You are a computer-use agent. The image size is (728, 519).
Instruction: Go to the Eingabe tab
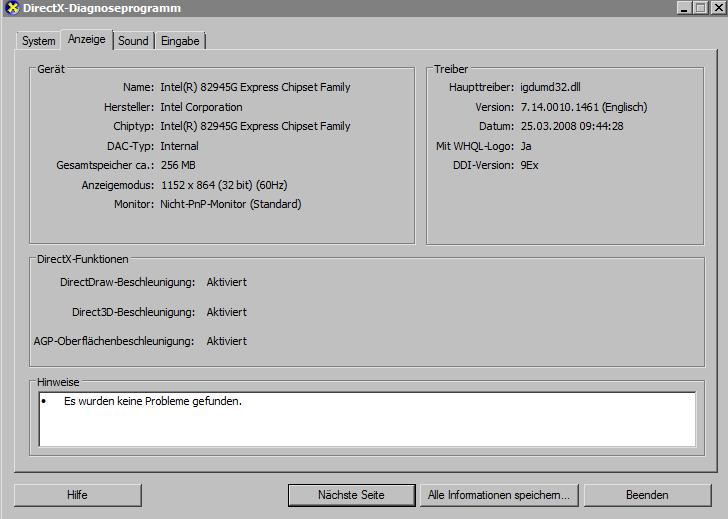tap(180, 41)
